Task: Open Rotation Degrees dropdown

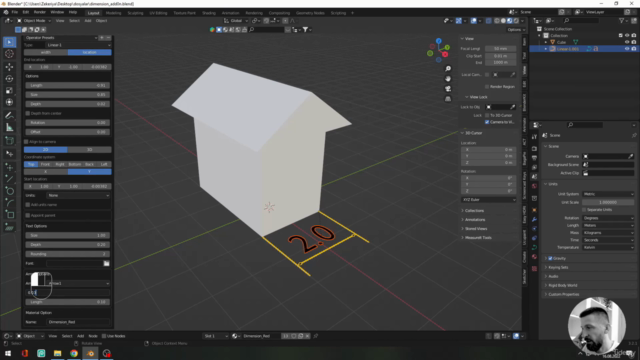Action: (x=608, y=218)
